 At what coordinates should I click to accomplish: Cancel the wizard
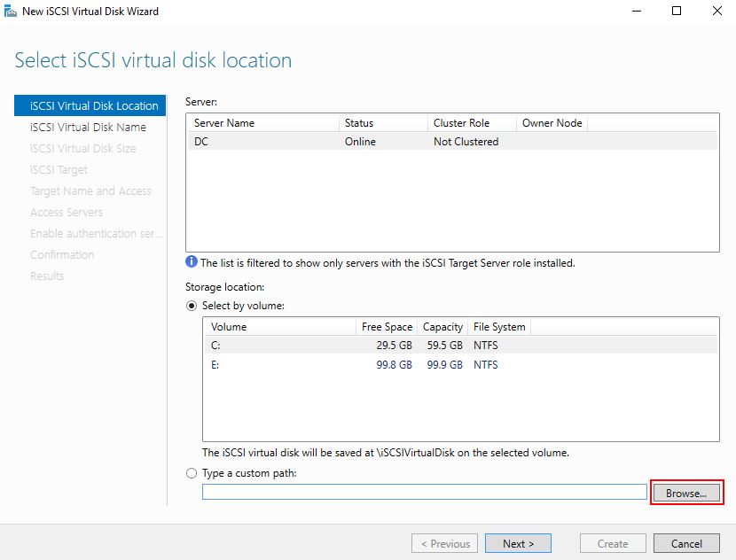point(686,543)
